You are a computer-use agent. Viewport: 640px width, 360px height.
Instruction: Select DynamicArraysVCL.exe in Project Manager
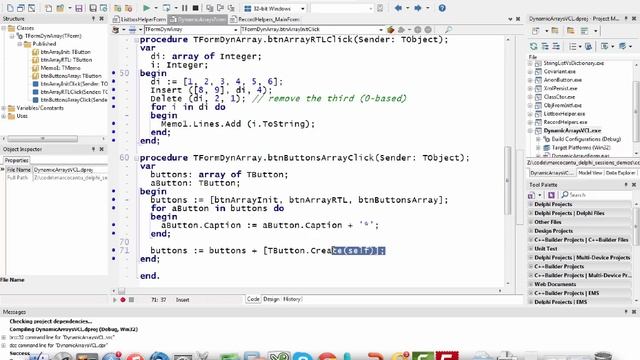[x=572, y=131]
